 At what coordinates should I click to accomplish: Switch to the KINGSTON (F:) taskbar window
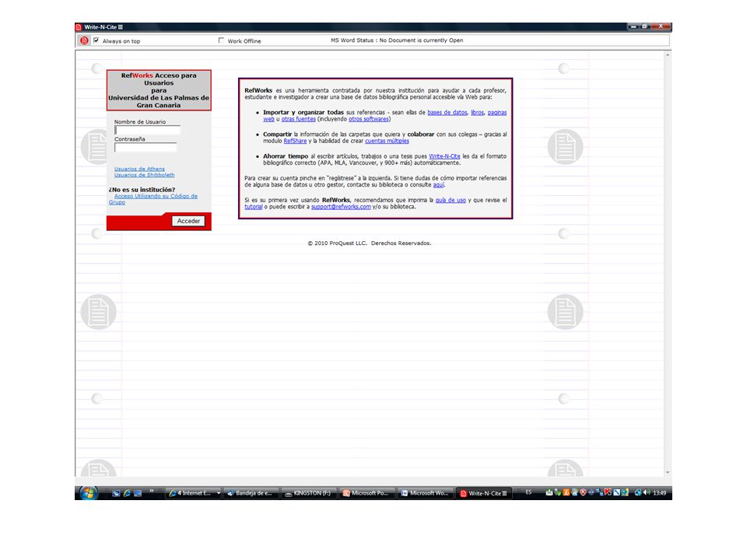309,493
